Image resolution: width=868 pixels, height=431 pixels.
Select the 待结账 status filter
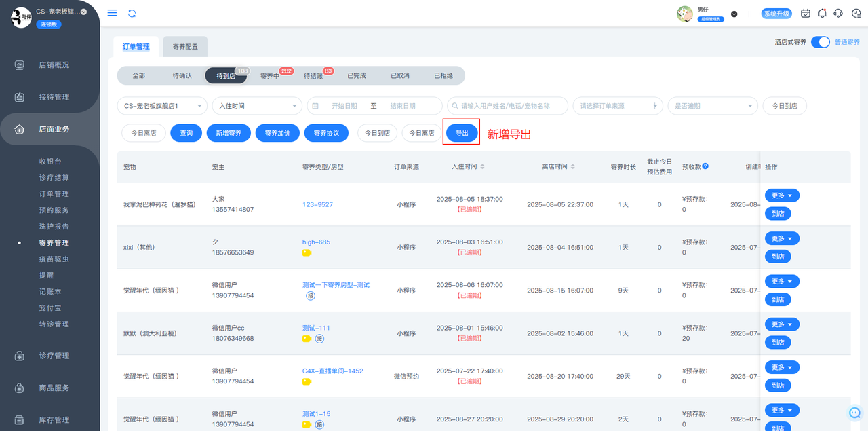(x=313, y=75)
